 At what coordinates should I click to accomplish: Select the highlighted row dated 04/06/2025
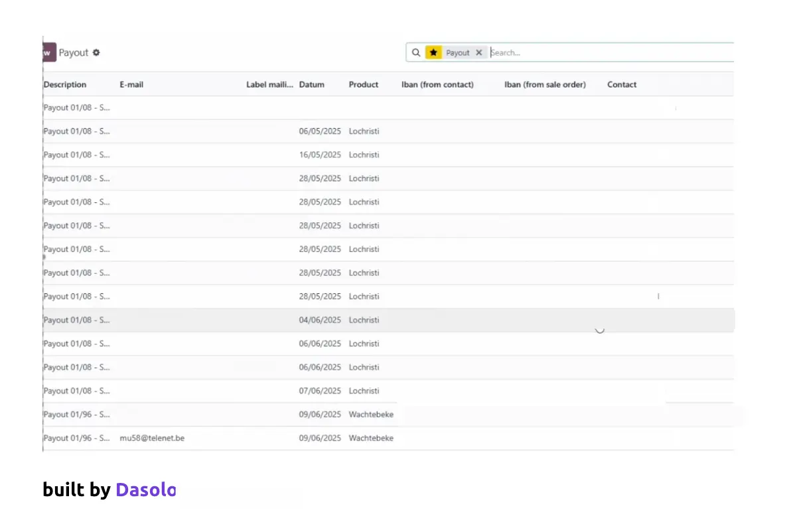(320, 320)
